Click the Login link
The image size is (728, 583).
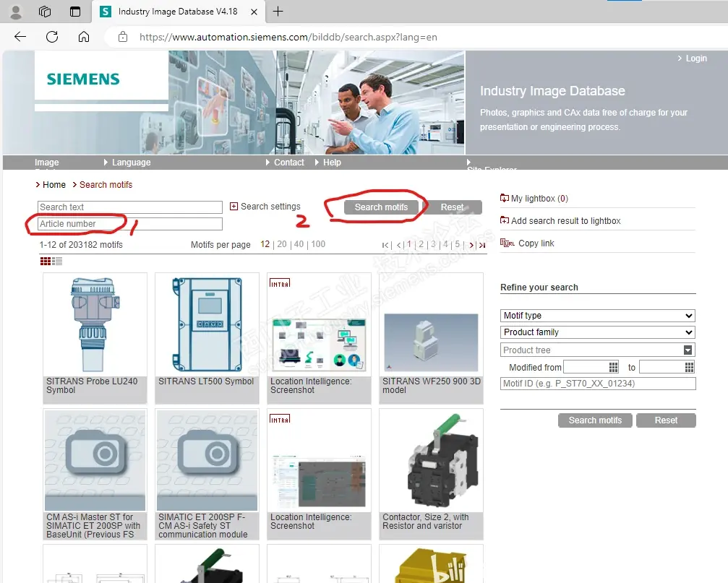696,59
